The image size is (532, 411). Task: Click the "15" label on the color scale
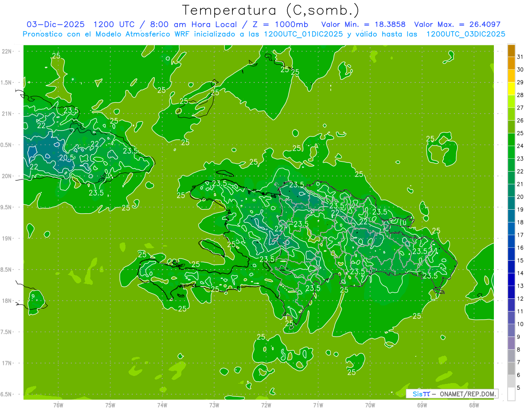tap(520, 260)
